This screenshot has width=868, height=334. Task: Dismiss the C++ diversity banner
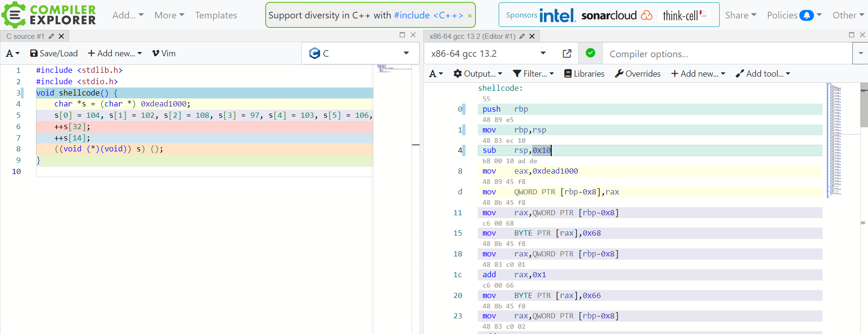(x=469, y=16)
